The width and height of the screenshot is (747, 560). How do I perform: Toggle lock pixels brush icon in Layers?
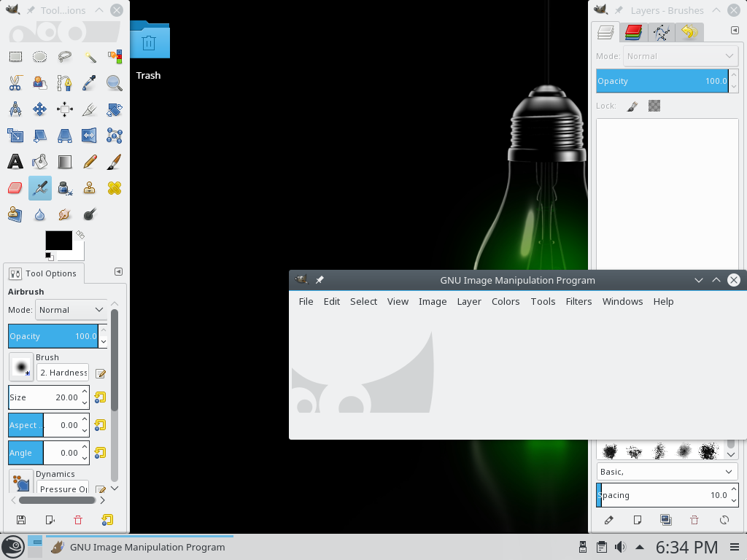point(632,106)
